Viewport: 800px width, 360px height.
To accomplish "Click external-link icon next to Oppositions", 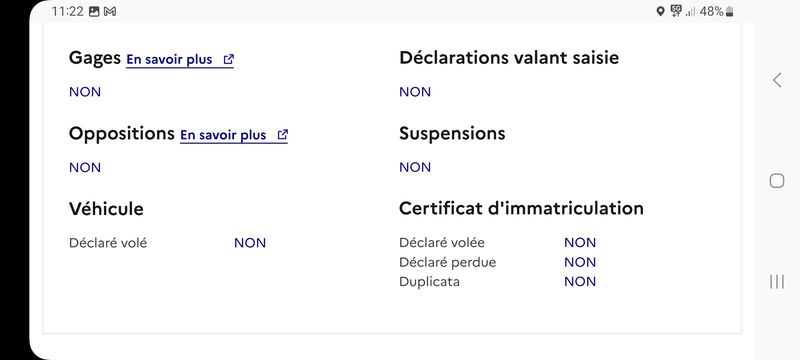I will 283,135.
